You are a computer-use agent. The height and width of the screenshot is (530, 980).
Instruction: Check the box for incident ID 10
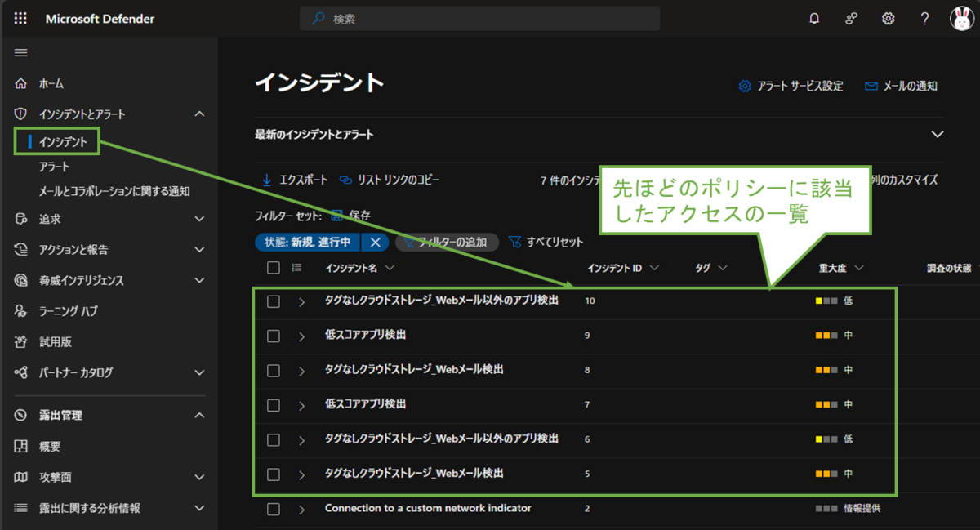[x=274, y=301]
